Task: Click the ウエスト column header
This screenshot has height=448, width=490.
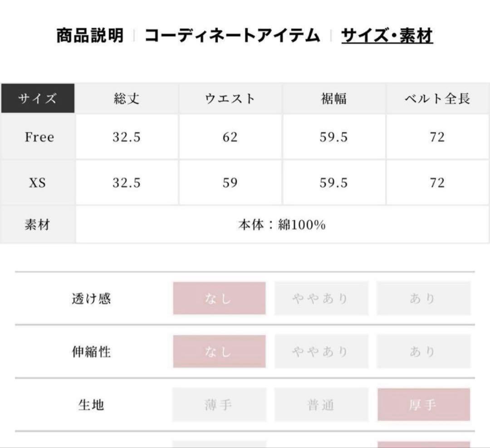Action: point(230,98)
